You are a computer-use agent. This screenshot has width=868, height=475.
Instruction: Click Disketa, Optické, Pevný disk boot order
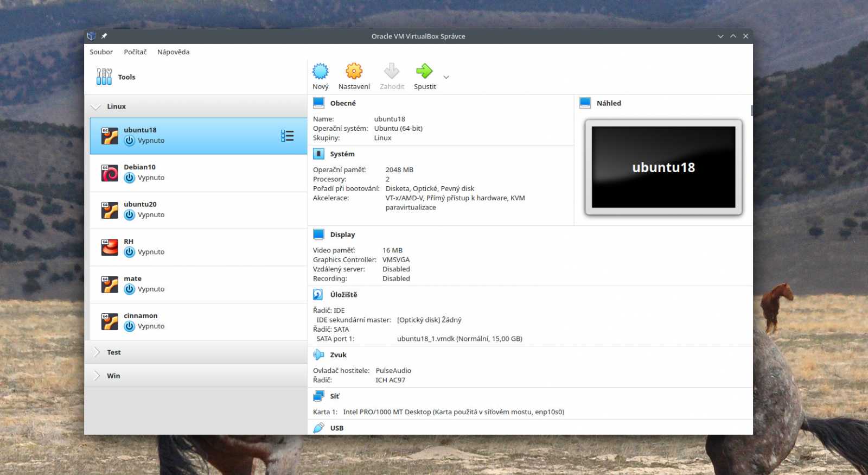tap(430, 189)
